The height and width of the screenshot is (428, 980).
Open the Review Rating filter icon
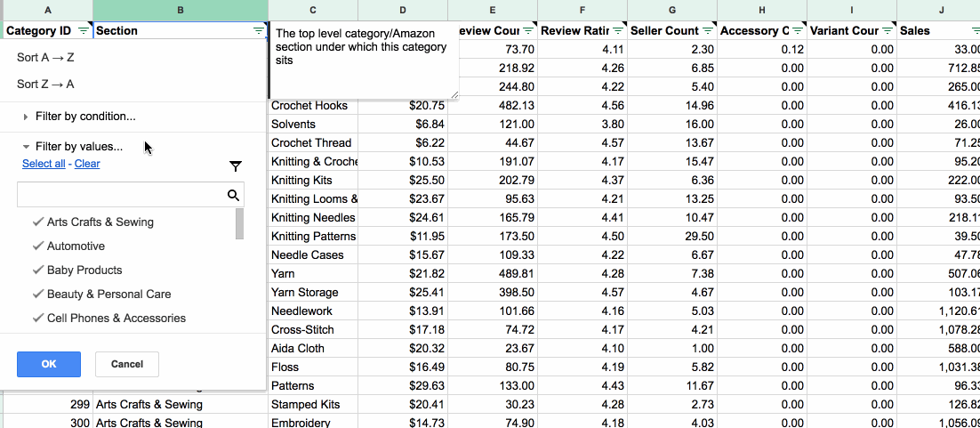[x=619, y=30]
